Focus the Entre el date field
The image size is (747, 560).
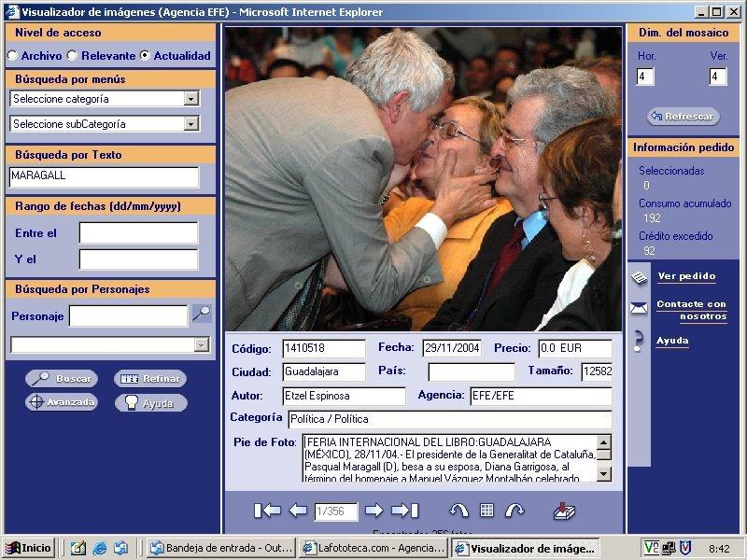tap(138, 232)
